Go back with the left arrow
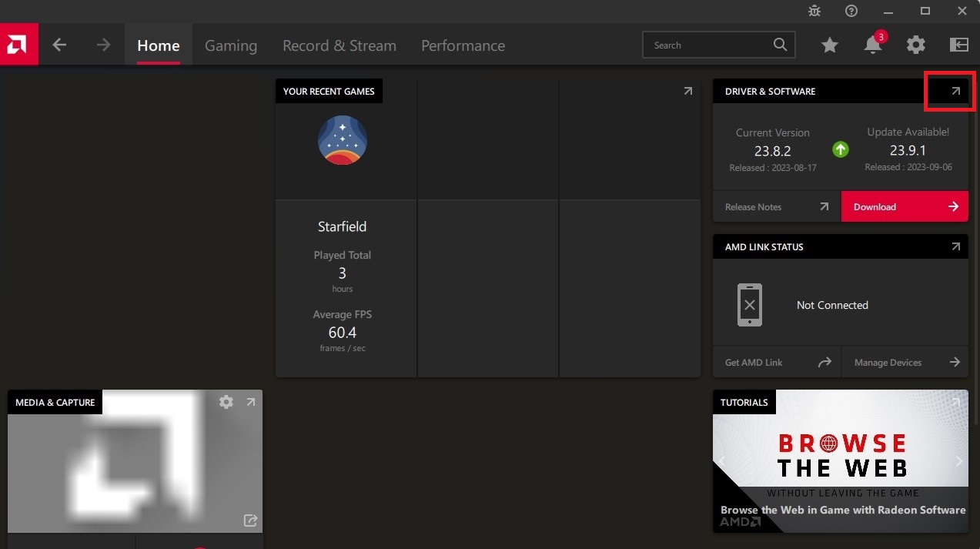980x549 pixels. tap(59, 45)
